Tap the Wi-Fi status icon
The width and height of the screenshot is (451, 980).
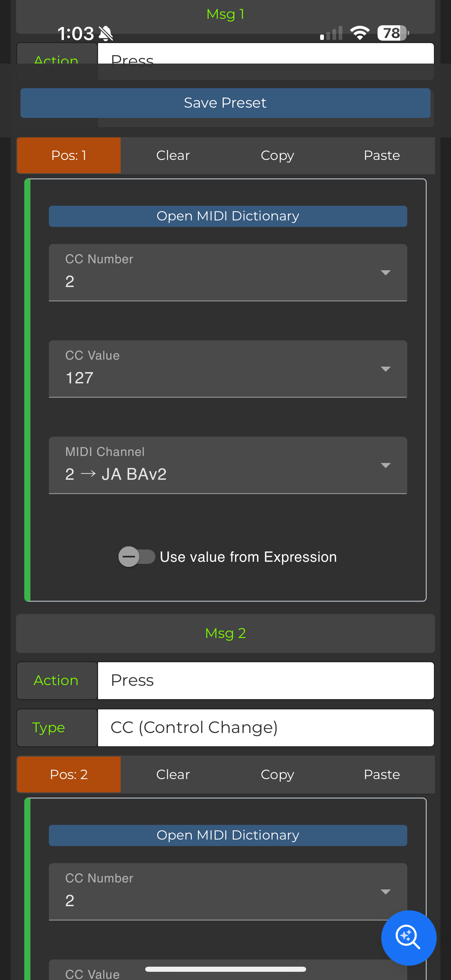[x=359, y=33]
